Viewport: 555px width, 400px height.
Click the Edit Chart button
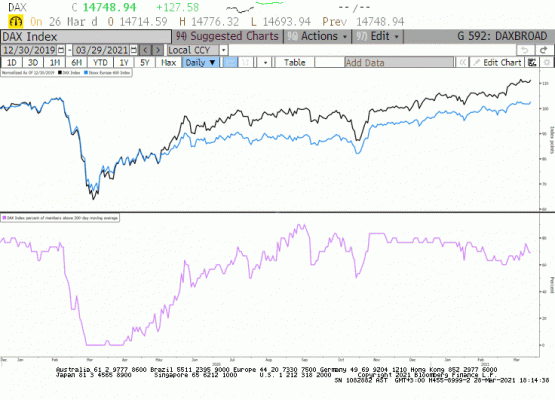(x=497, y=63)
